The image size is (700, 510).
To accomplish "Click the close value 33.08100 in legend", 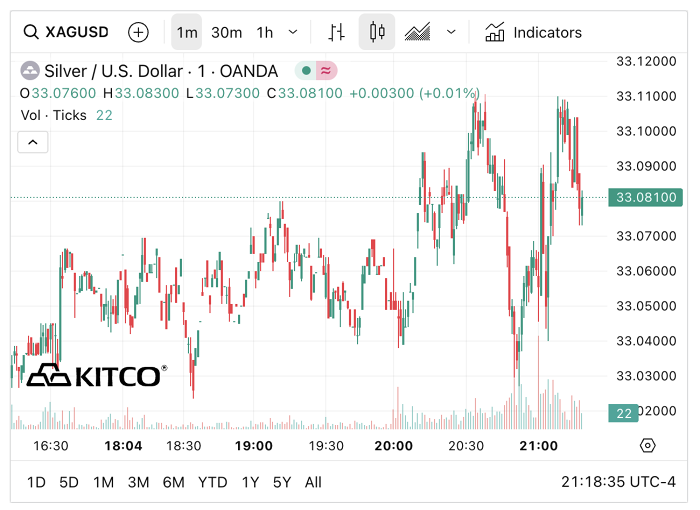I will click(310, 93).
